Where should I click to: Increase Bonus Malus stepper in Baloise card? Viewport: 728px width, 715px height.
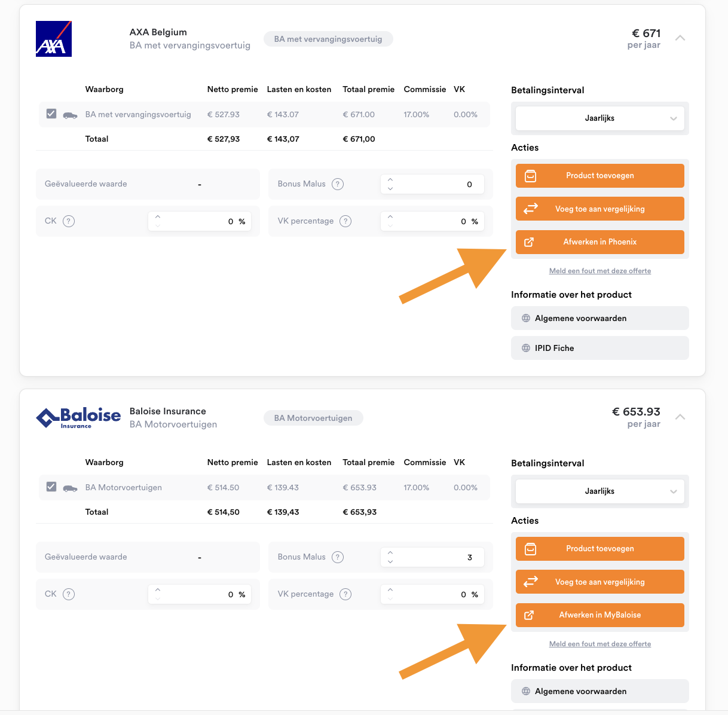pos(390,552)
